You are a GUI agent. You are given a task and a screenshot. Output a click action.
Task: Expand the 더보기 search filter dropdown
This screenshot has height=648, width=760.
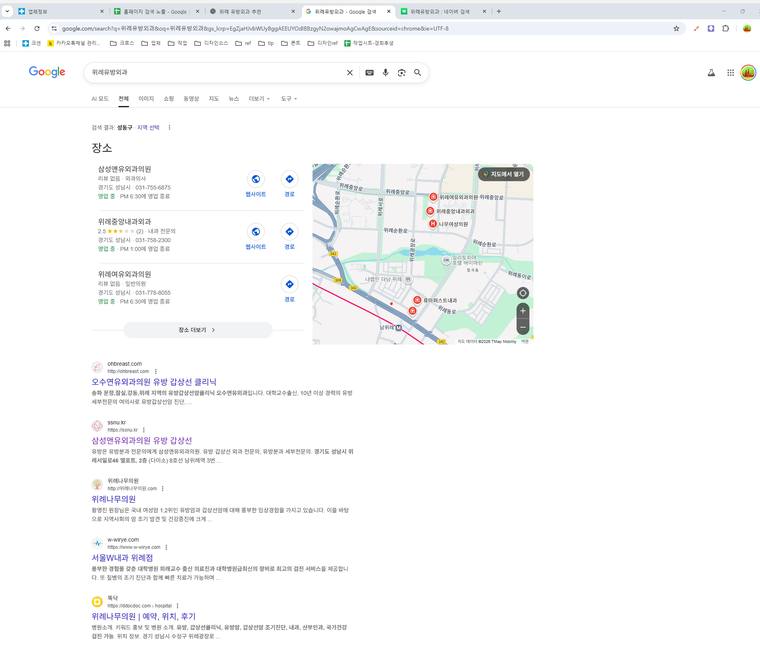[x=259, y=98]
